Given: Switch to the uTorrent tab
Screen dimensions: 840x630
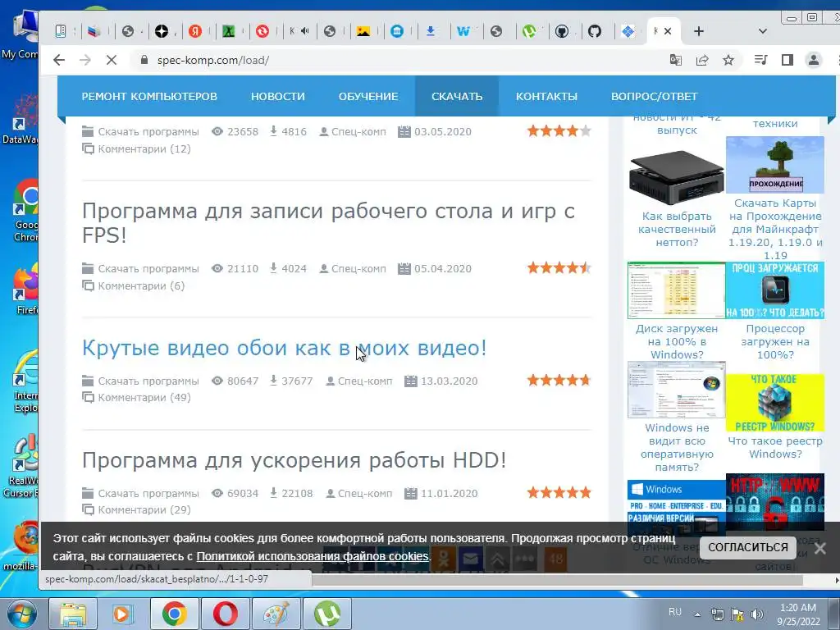Looking at the screenshot, I should 529,31.
